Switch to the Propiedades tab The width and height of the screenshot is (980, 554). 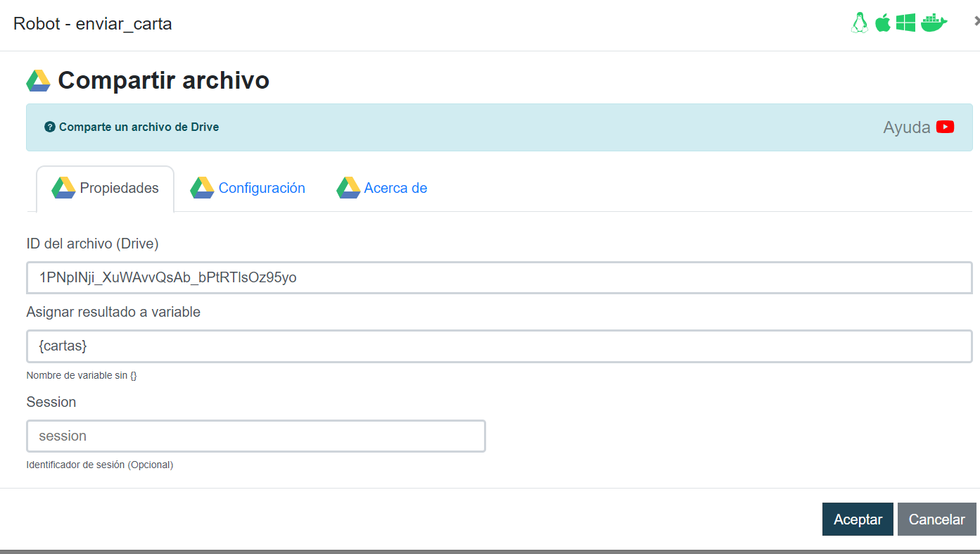coord(119,189)
